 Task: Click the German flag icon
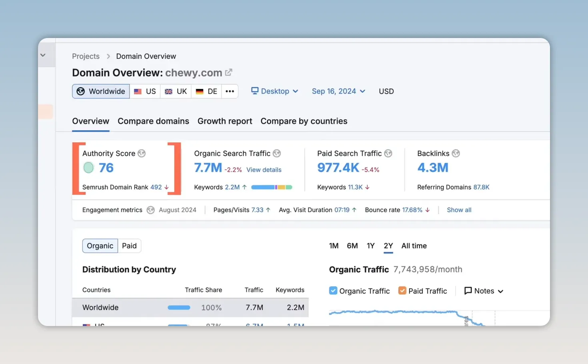coord(199,91)
